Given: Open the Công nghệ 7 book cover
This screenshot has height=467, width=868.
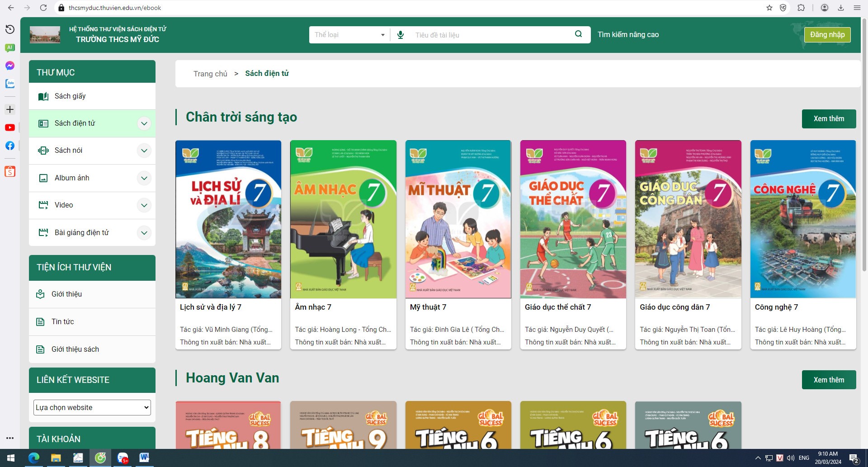Looking at the screenshot, I should pyautogui.click(x=803, y=219).
